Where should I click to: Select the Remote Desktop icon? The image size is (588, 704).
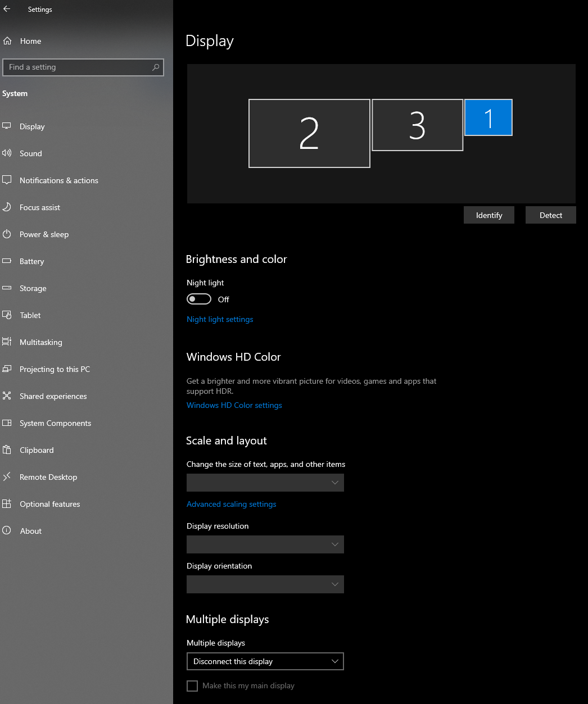[7, 477]
